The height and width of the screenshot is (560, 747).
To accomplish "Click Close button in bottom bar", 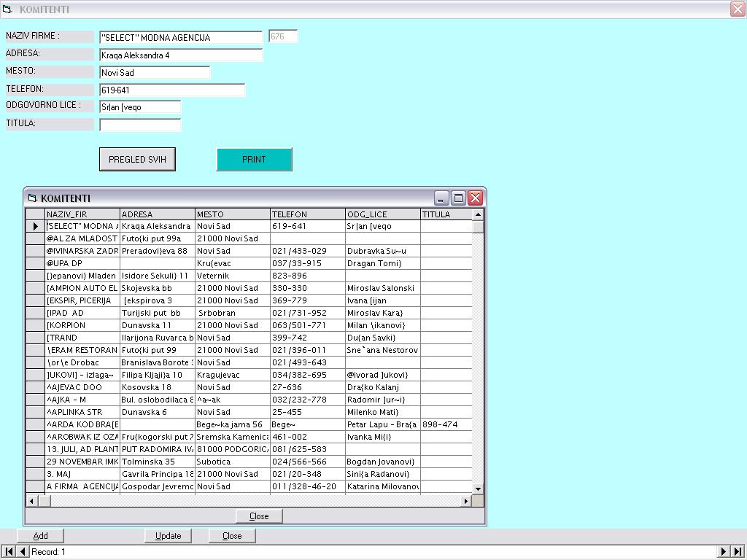I will pyautogui.click(x=232, y=536).
